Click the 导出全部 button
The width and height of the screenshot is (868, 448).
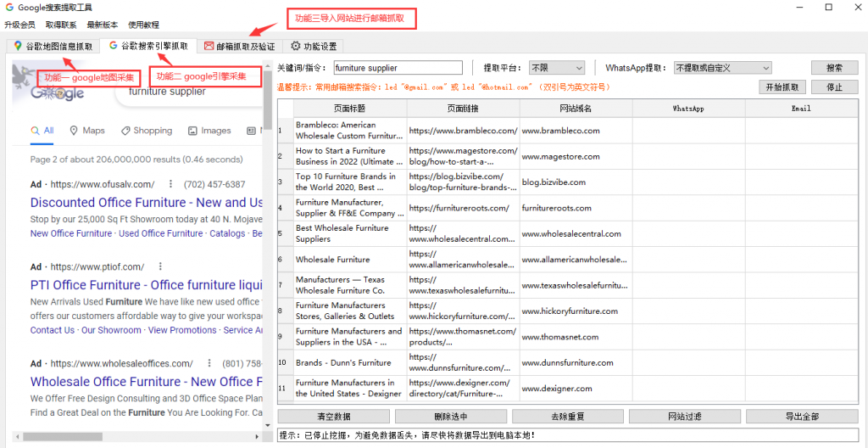[x=802, y=417]
